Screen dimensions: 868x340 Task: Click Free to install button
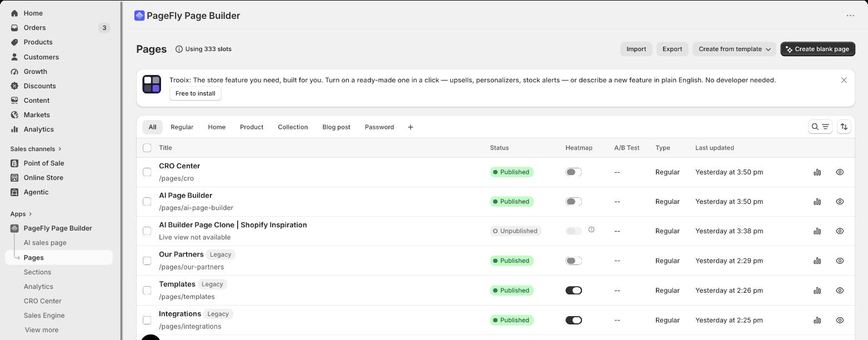(x=195, y=93)
